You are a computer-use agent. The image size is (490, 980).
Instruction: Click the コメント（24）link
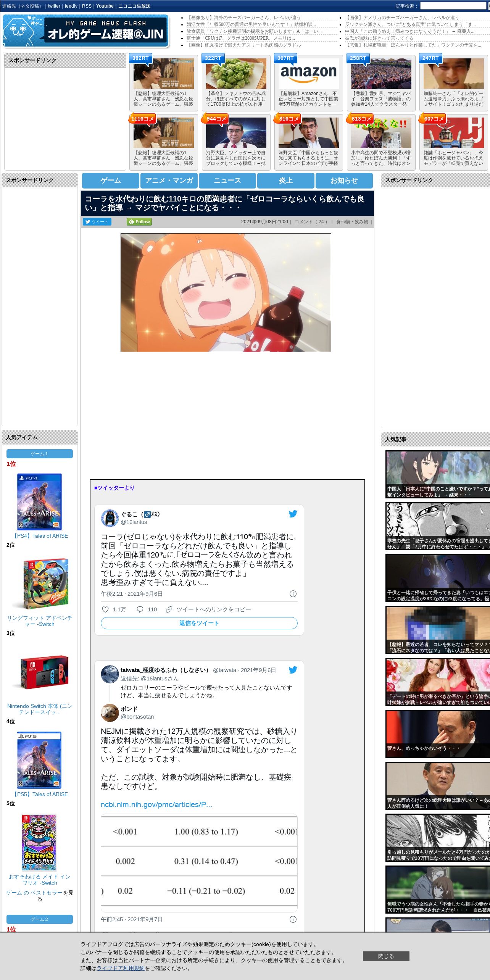click(311, 222)
